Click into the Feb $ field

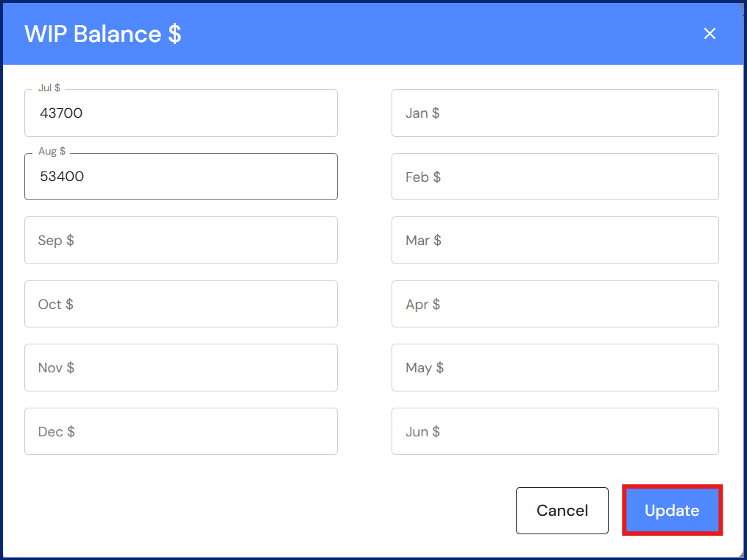click(x=555, y=177)
